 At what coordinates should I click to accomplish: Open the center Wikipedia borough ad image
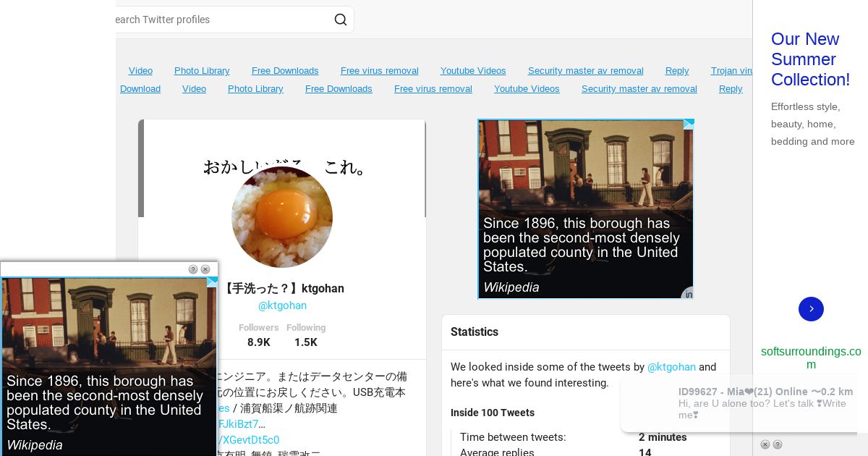click(x=586, y=209)
